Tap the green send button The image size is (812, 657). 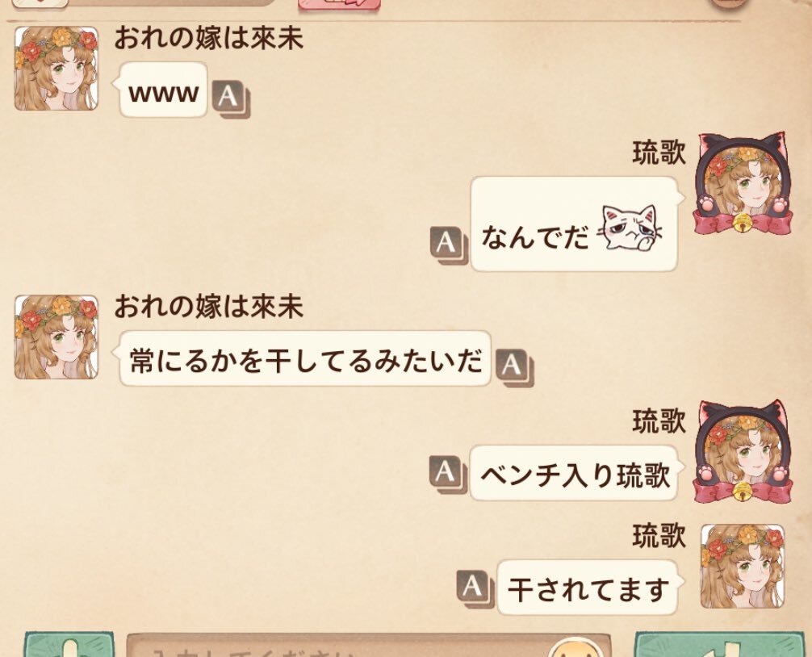(x=721, y=645)
